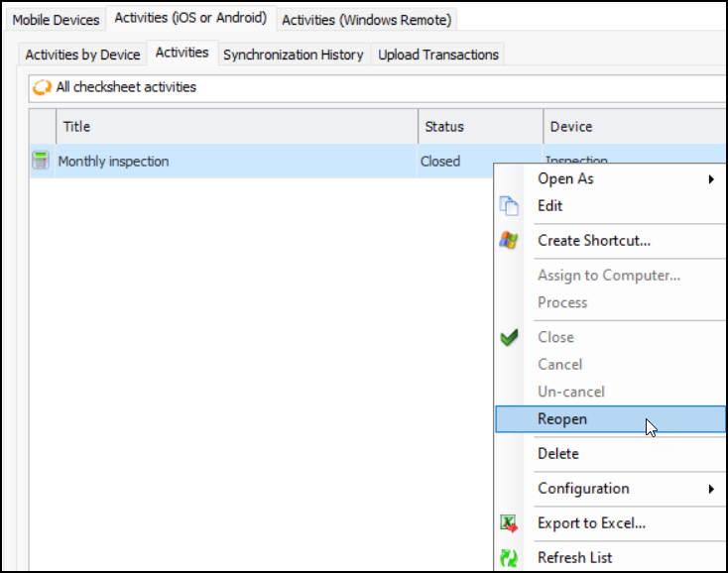Expand the Open As submenu arrow
This screenshot has height=573, width=728.
coord(711,179)
